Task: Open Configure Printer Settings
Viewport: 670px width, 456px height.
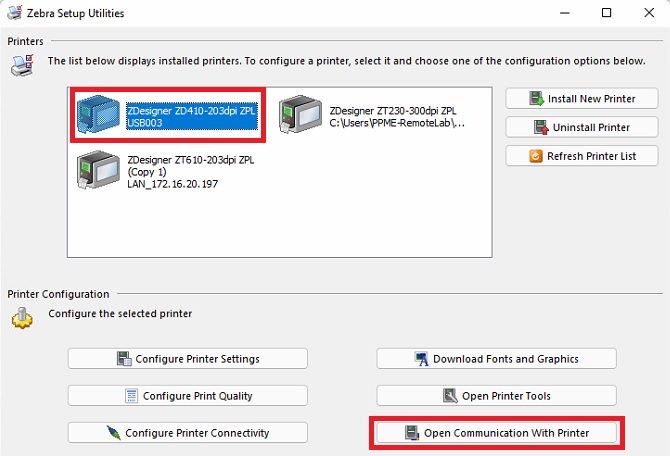Action: (188, 359)
